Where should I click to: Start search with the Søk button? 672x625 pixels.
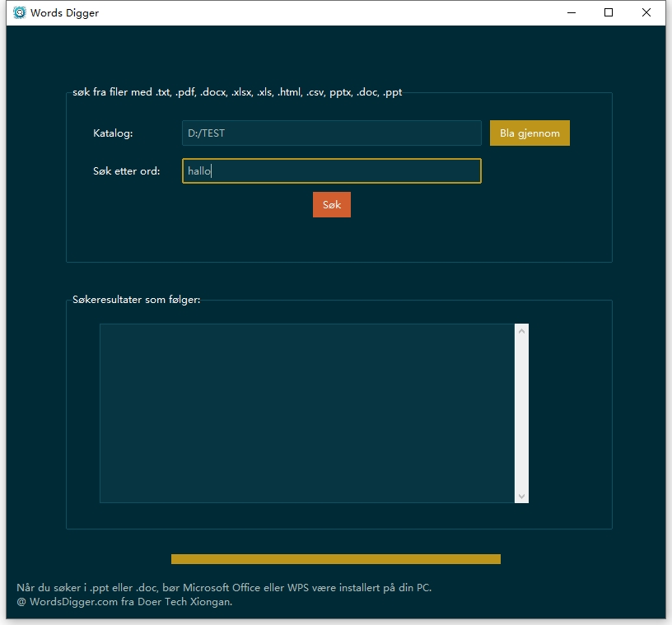click(332, 204)
